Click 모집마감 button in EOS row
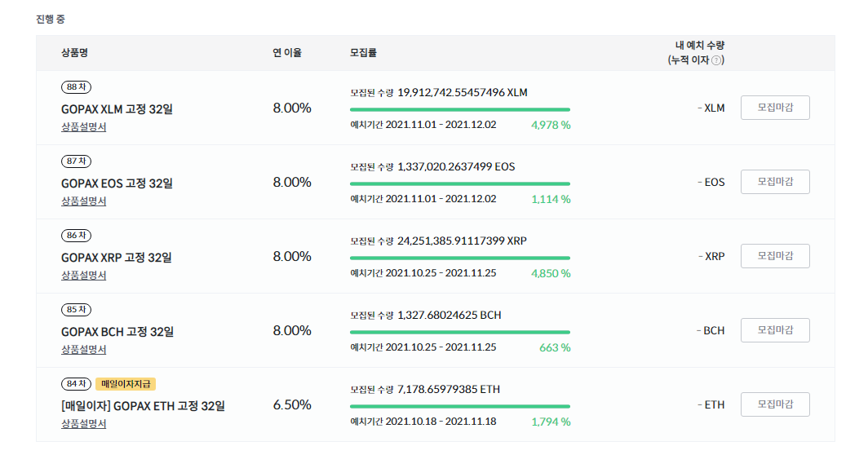Screen dimensions: 868x455 point(775,182)
